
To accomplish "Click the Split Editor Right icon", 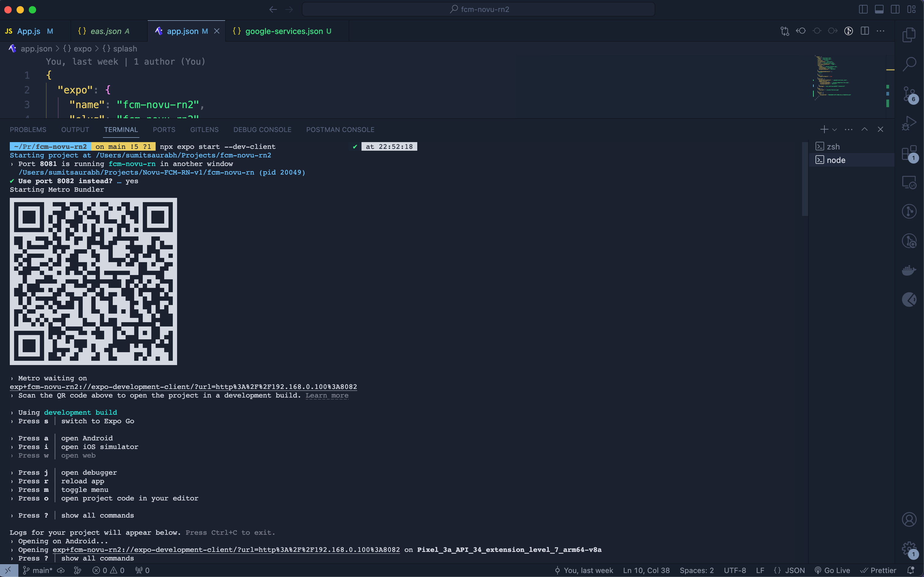I will 865,31.
